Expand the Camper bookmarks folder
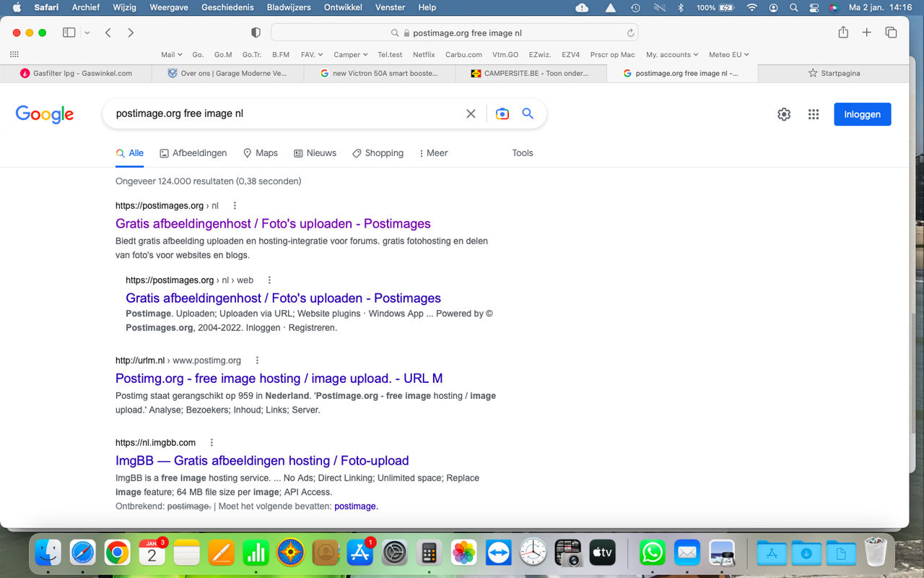This screenshot has width=924, height=578. (x=351, y=54)
